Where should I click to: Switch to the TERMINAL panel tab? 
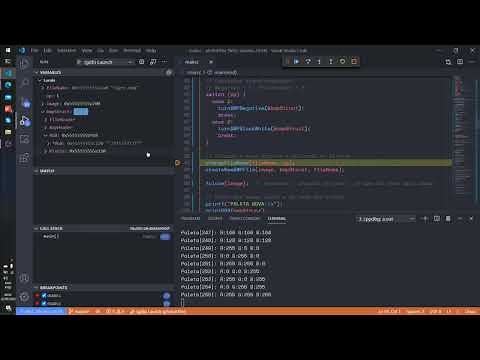click(277, 219)
